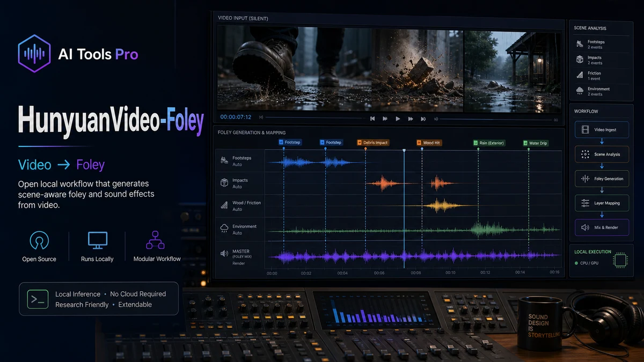Skip to the previous clip
Viewport: 644px width, 362px height.
372,119
